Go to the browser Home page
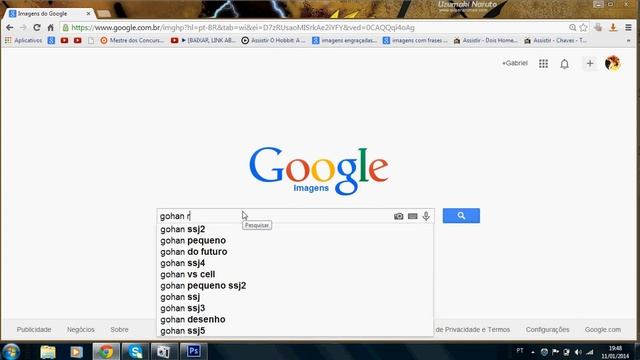Image resolution: width=640 pixels, height=360 pixels. pyautogui.click(x=51, y=27)
